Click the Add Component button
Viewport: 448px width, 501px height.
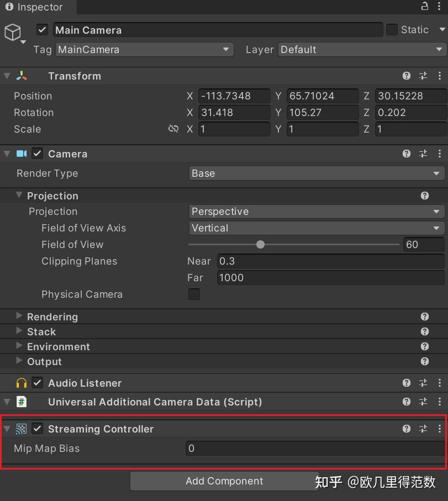pos(224,481)
